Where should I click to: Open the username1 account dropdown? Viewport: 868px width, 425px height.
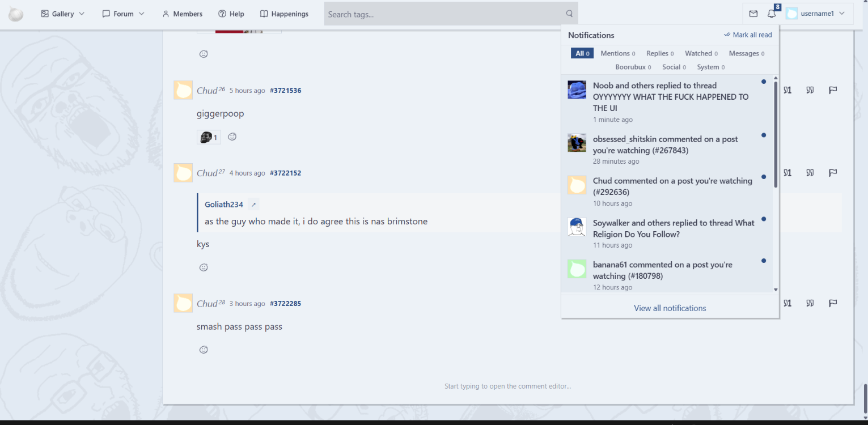coord(815,14)
